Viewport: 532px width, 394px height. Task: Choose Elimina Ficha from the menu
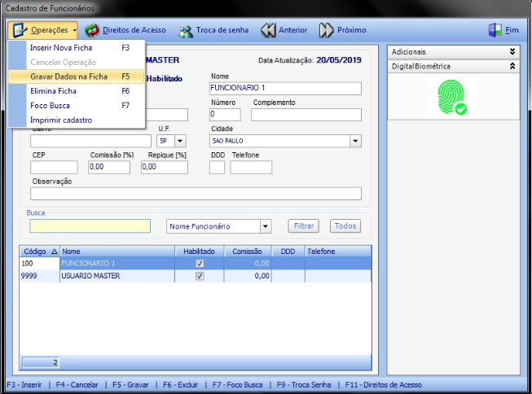[77, 91]
